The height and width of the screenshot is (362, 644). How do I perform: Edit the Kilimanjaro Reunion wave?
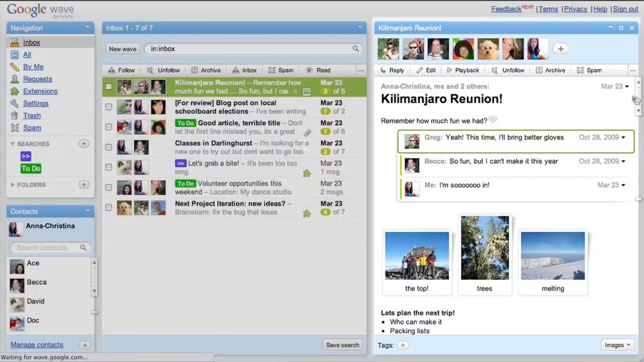coord(426,70)
